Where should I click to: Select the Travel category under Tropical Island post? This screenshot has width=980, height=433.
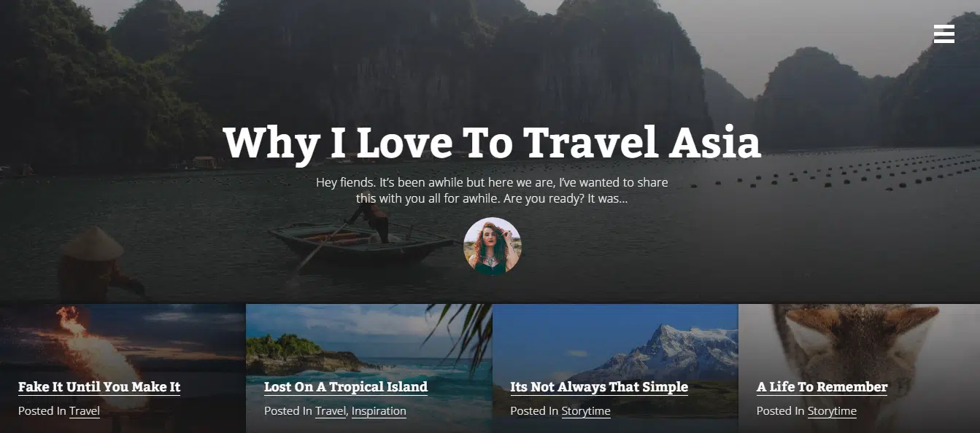[x=331, y=411]
